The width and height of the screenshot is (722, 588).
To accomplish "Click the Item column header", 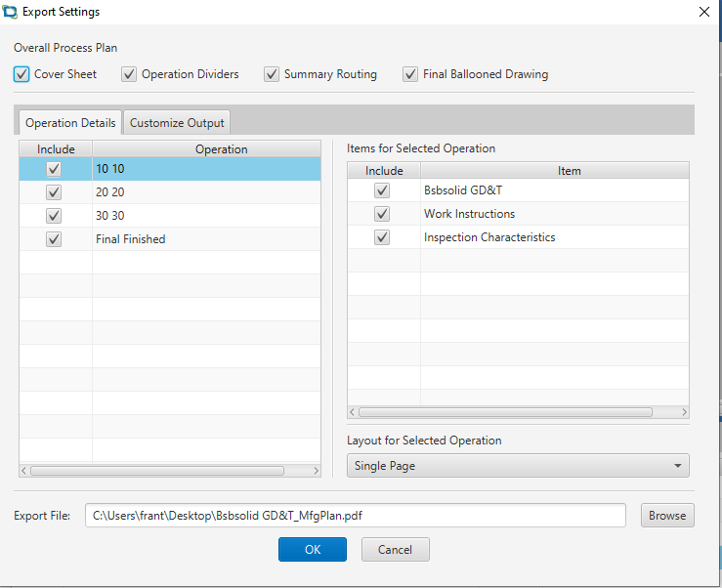I will click(555, 171).
